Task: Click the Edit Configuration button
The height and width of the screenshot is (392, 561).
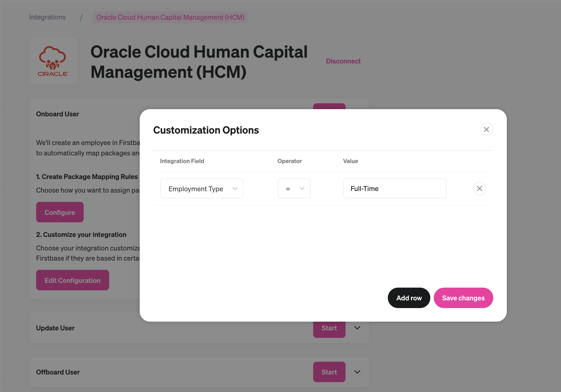Action: point(73,280)
